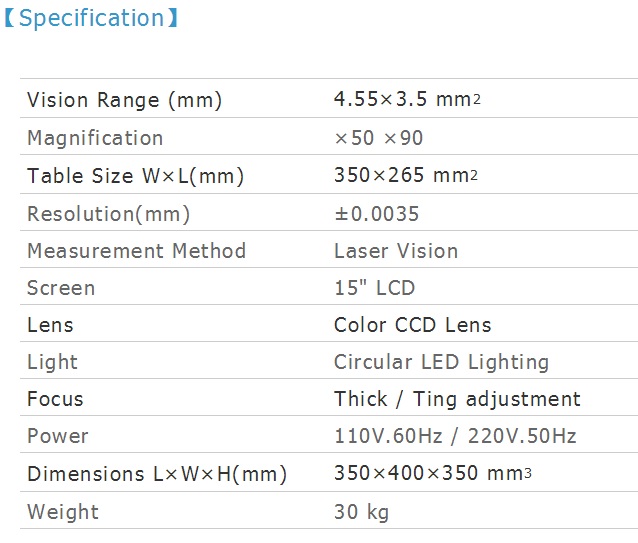The height and width of the screenshot is (543, 638).
Task: Click the 350×400×350 mm3 dimensions value
Action: (x=433, y=474)
